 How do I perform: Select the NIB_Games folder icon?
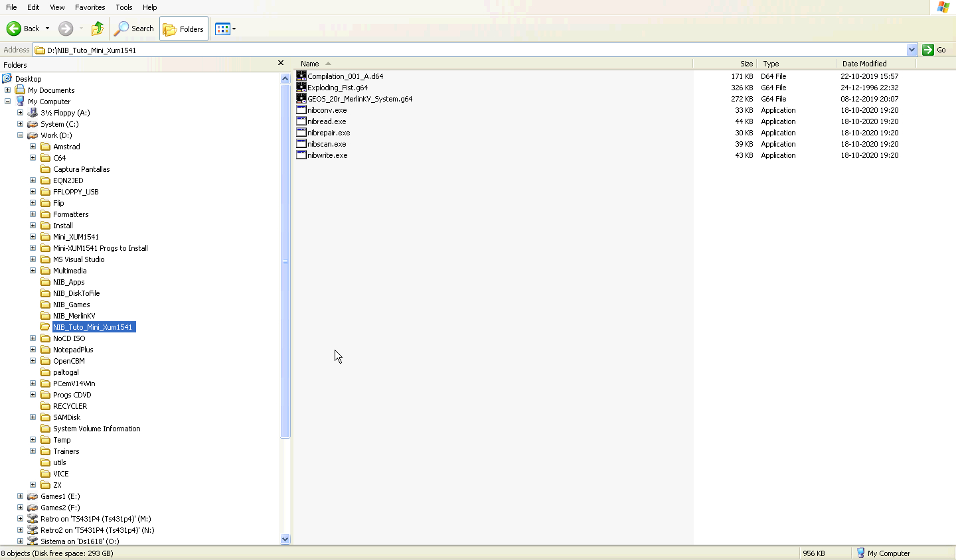[x=45, y=305]
